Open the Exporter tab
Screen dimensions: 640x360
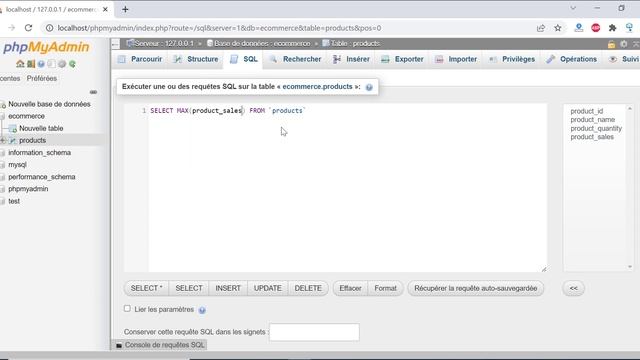[402, 59]
